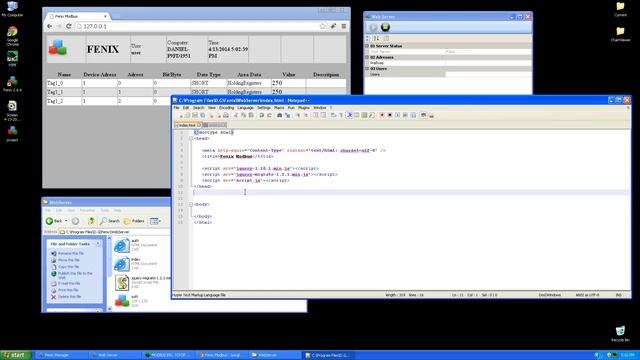
Task: Click the Back button in WebServer explorer
Action: pos(54,221)
